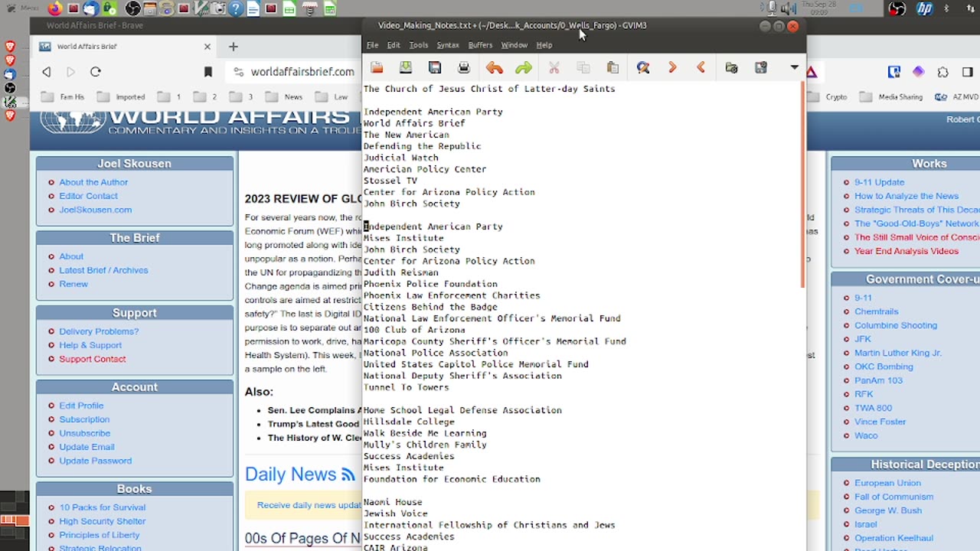This screenshot has width=980, height=551.
Task: Launch Firefox from the top panel
Action: point(55,9)
